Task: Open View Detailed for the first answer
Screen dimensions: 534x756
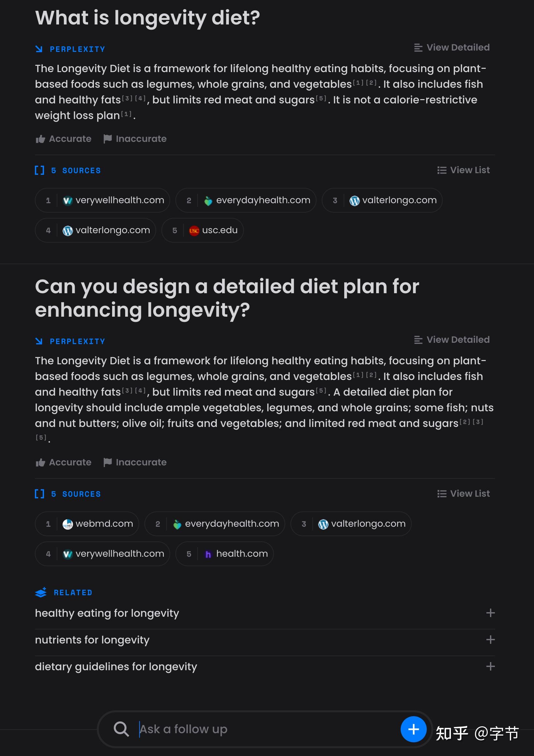Action: click(x=452, y=47)
